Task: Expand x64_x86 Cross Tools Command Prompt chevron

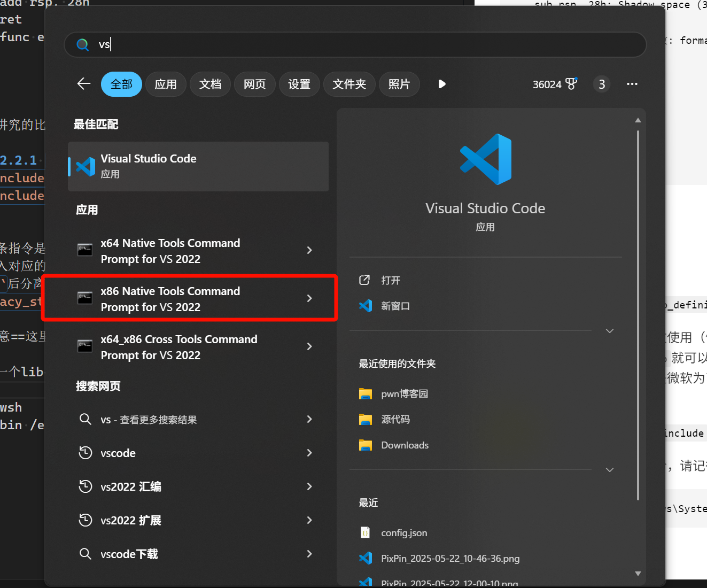Action: [309, 346]
